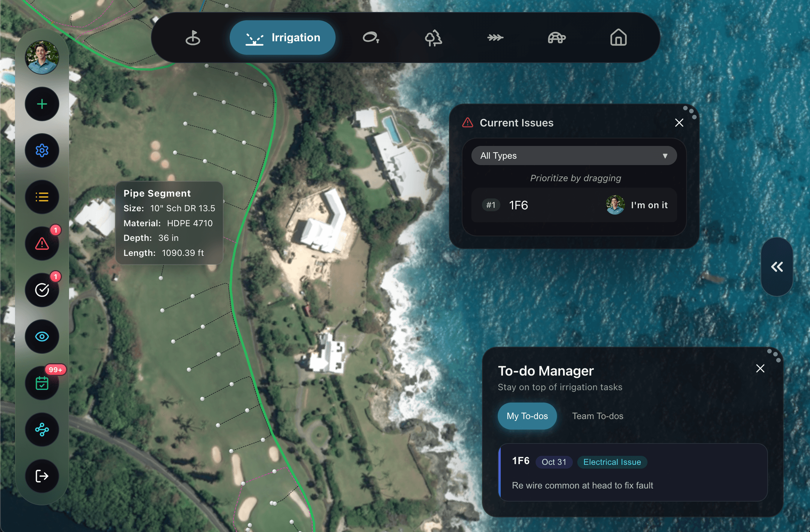Open the blue settings gear
Screen dimensions: 810x532
point(42,150)
